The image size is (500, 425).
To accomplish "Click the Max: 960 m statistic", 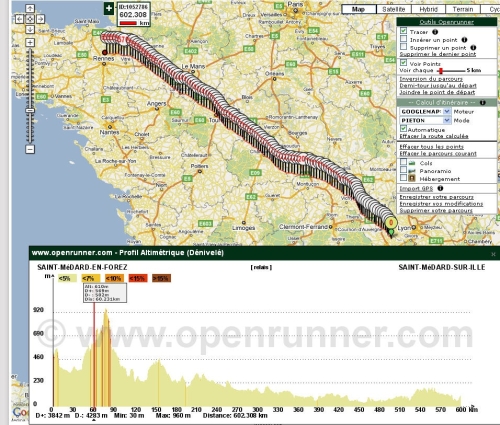I will 173,416.
